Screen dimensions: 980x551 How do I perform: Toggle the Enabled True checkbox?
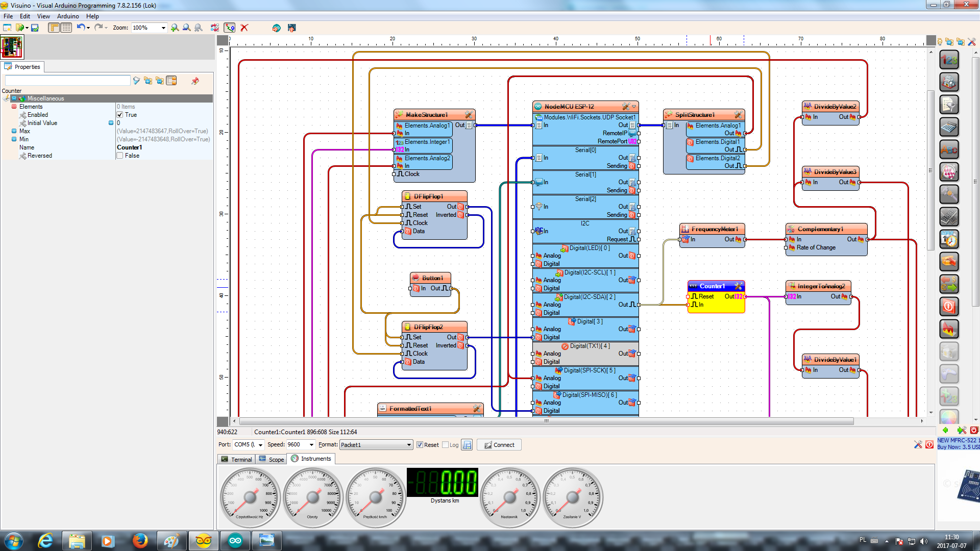click(x=120, y=115)
